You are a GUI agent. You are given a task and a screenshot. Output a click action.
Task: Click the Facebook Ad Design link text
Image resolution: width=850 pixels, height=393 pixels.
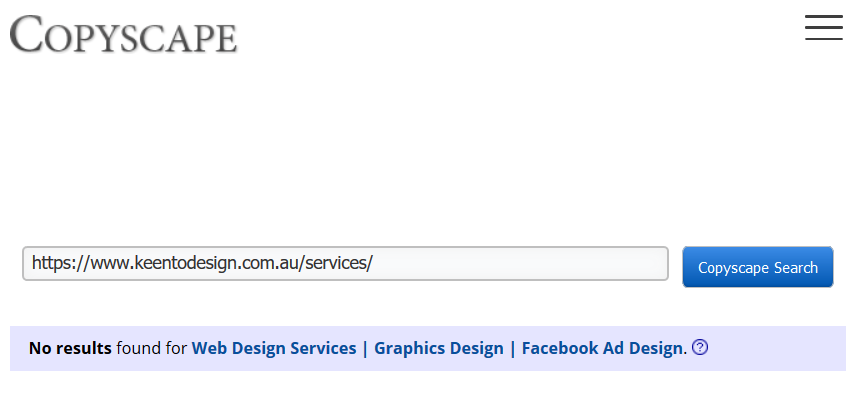[x=602, y=348]
